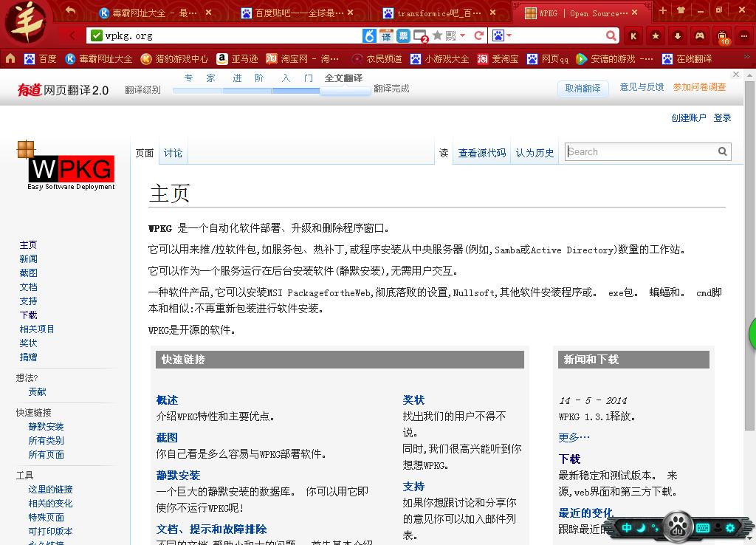Click 创建账户 create account link

[x=689, y=117]
